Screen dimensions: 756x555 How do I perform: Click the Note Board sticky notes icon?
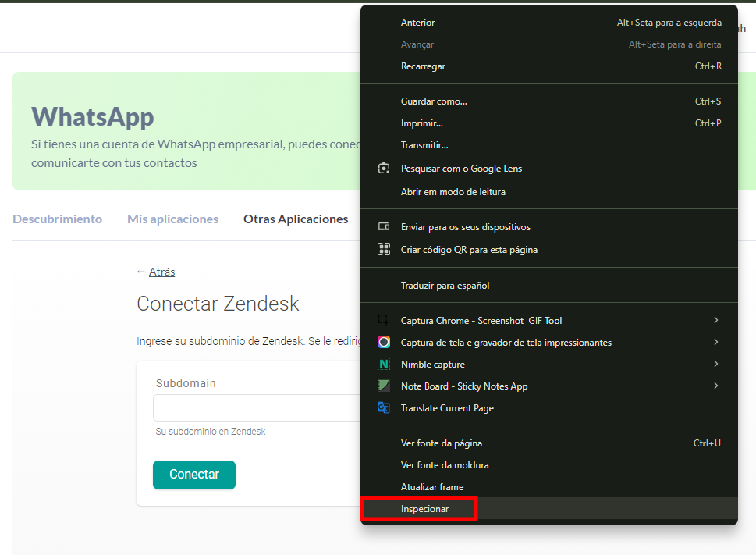[383, 386]
